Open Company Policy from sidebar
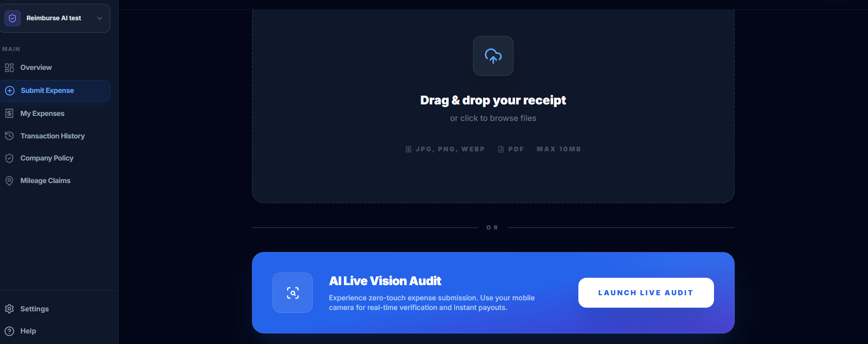Viewport: 868px width, 344px height. click(x=55, y=158)
